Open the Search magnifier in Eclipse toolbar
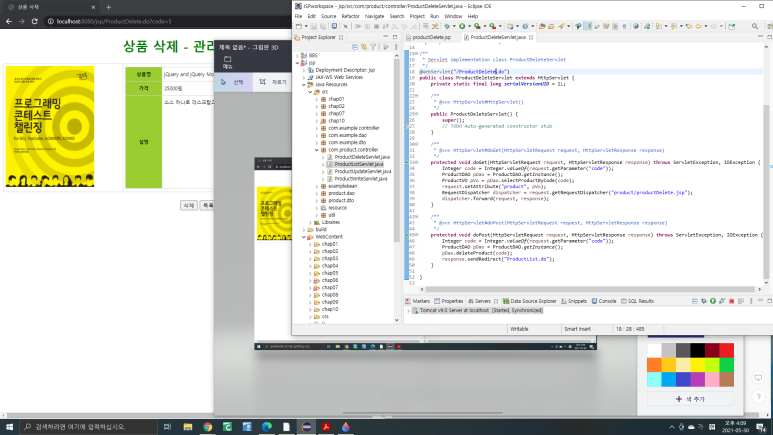The width and height of the screenshot is (773, 435). click(x=755, y=26)
